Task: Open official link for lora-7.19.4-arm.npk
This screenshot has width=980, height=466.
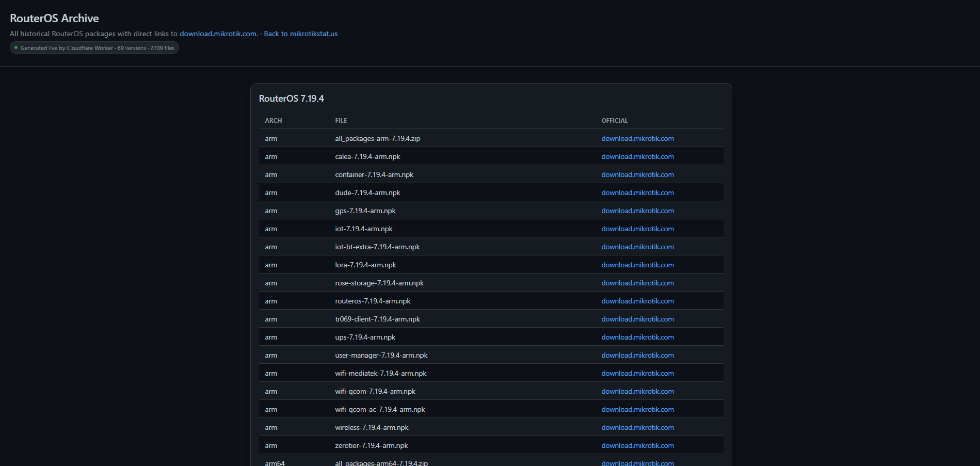Action: (637, 265)
